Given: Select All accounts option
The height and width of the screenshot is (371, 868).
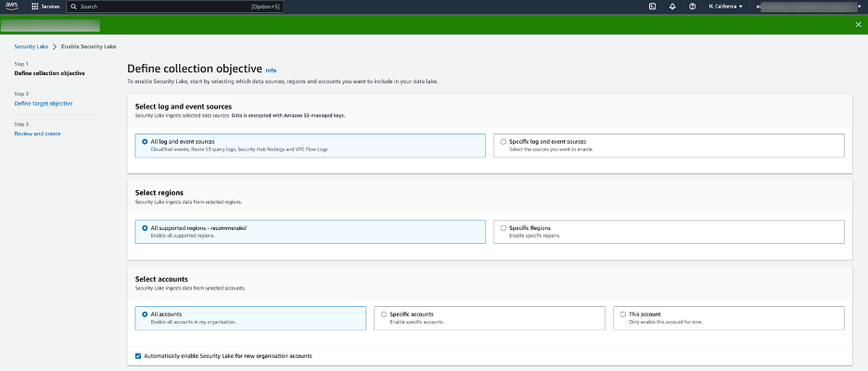Looking at the screenshot, I should click(250, 318).
